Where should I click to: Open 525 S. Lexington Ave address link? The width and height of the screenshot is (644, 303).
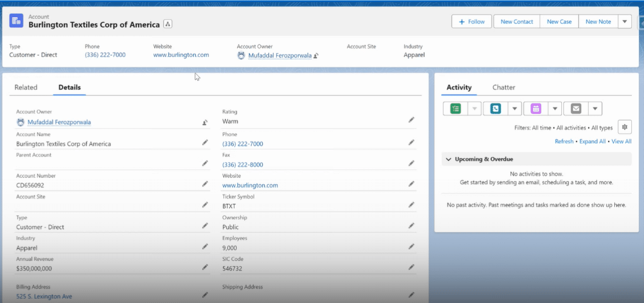point(44,296)
